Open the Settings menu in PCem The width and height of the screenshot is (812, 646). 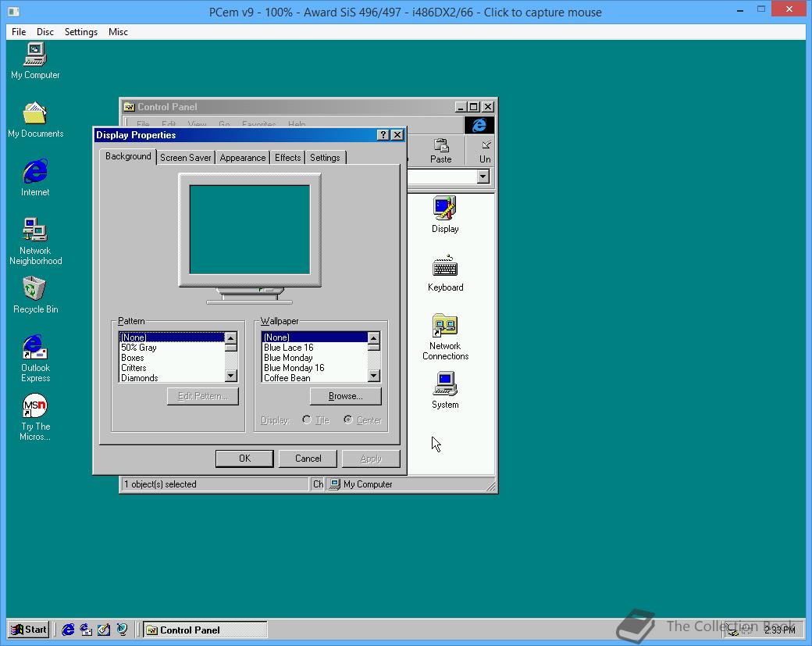[80, 32]
